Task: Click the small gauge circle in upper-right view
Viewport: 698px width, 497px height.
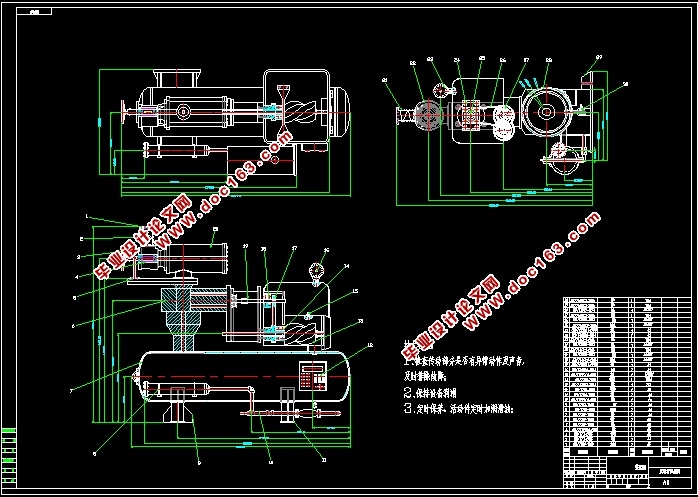Action: tap(441, 90)
